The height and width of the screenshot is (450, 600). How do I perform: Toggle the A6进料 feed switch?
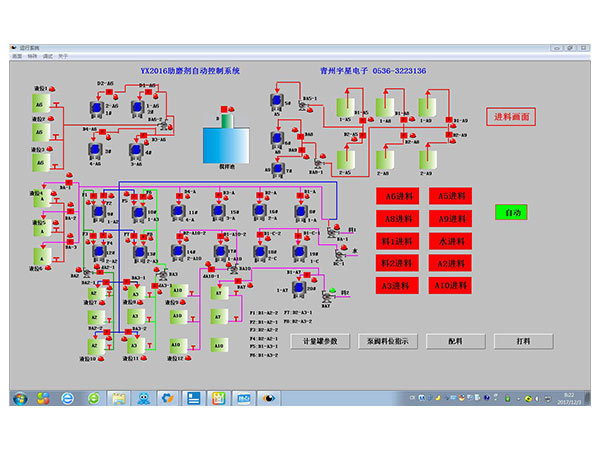[399, 197]
